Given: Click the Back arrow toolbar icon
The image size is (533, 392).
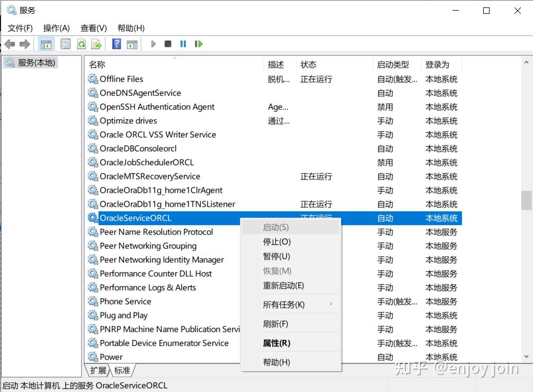Looking at the screenshot, I should pyautogui.click(x=10, y=44).
